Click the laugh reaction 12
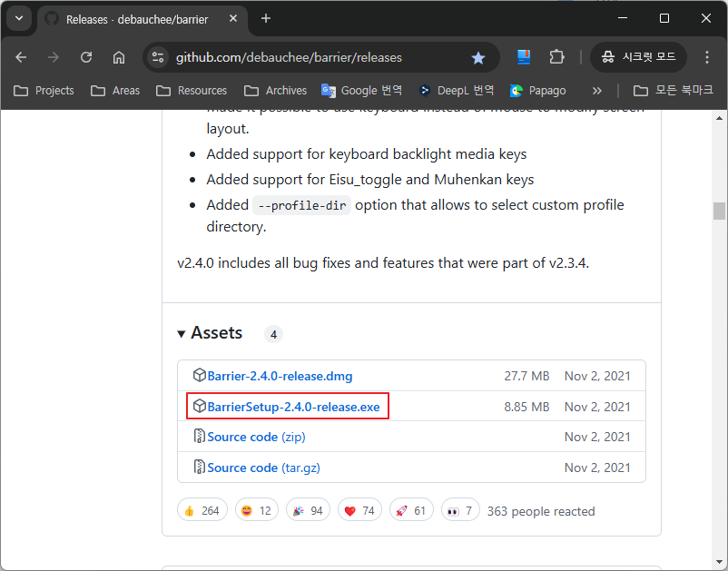728x571 pixels. pyautogui.click(x=256, y=510)
